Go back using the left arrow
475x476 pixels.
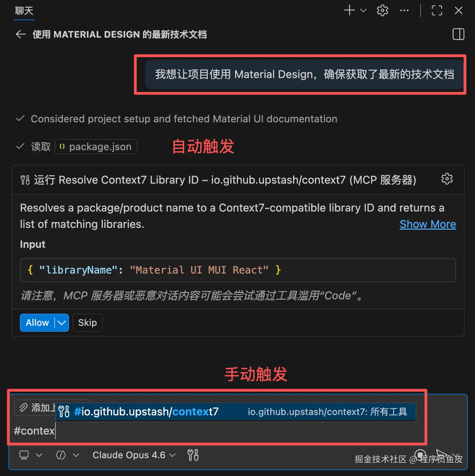pyautogui.click(x=21, y=34)
